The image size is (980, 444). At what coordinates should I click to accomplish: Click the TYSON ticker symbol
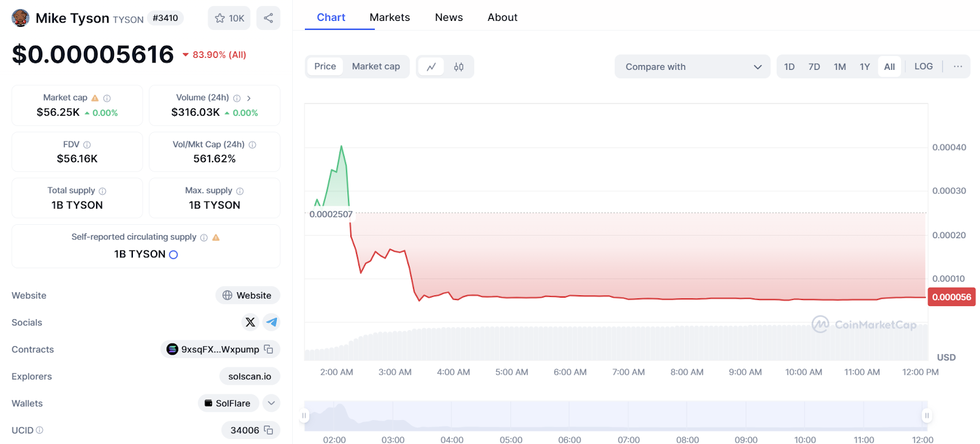[x=128, y=20]
